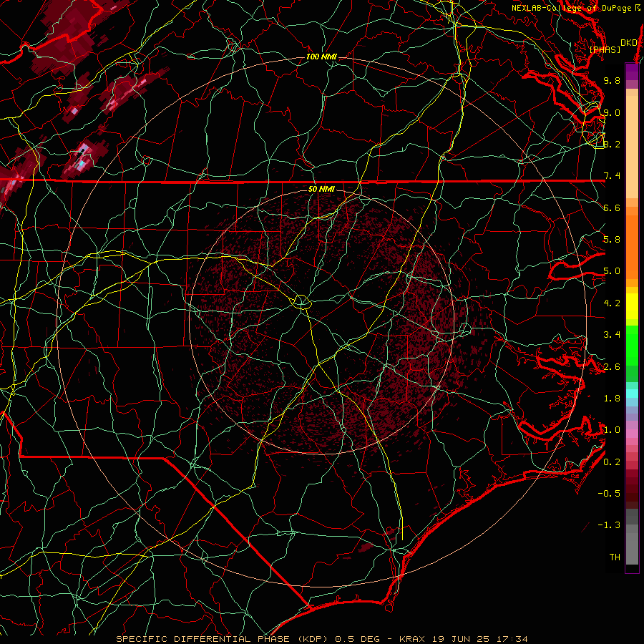Viewport: 644px width, 644px height.
Task: Click the 19 JUN 25 date
Action: (462, 639)
